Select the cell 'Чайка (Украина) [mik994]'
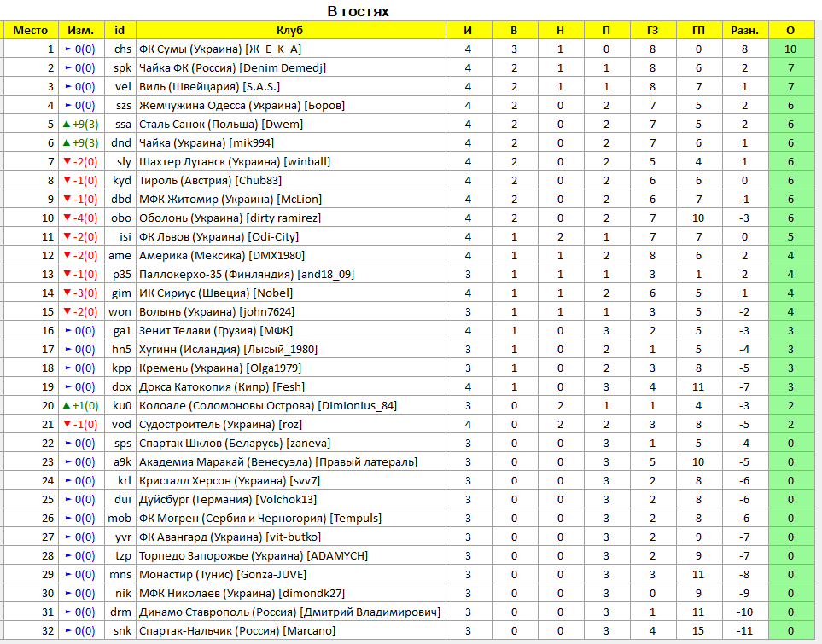 click(x=291, y=143)
